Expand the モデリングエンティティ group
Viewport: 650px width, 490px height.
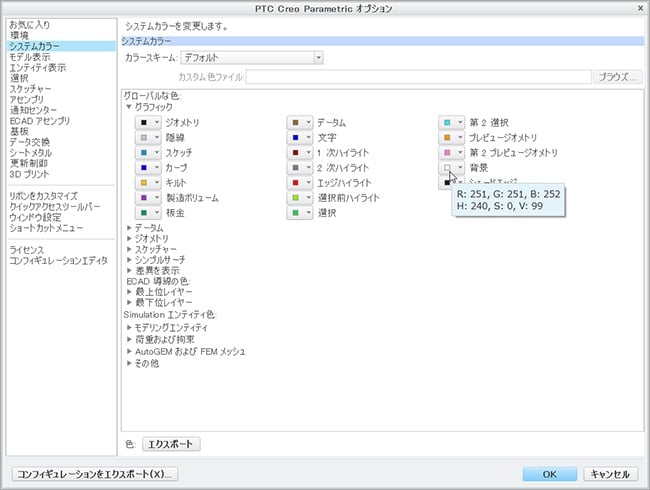click(x=128, y=328)
